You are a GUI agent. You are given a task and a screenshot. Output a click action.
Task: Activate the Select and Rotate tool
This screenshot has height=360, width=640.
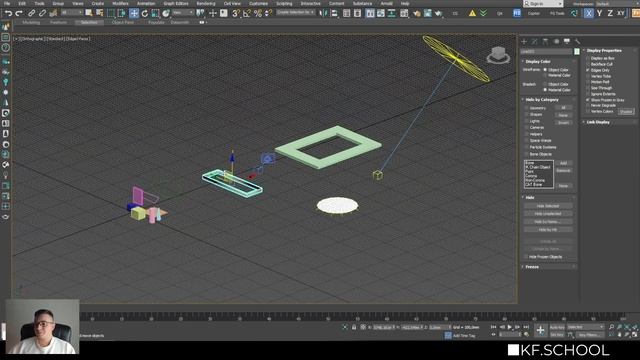[144, 13]
